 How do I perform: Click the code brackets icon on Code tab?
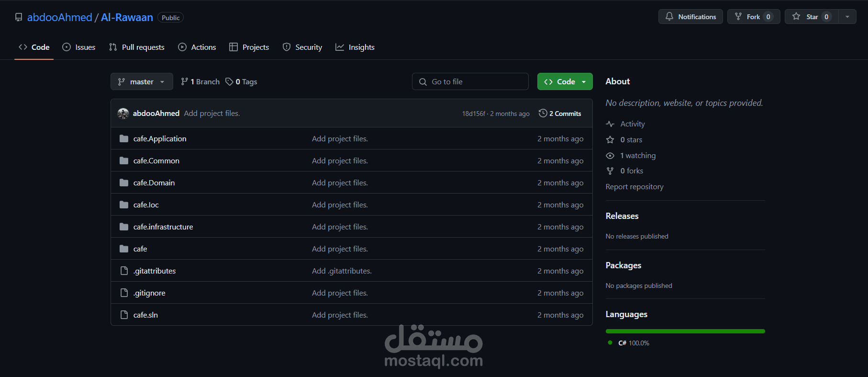point(23,47)
